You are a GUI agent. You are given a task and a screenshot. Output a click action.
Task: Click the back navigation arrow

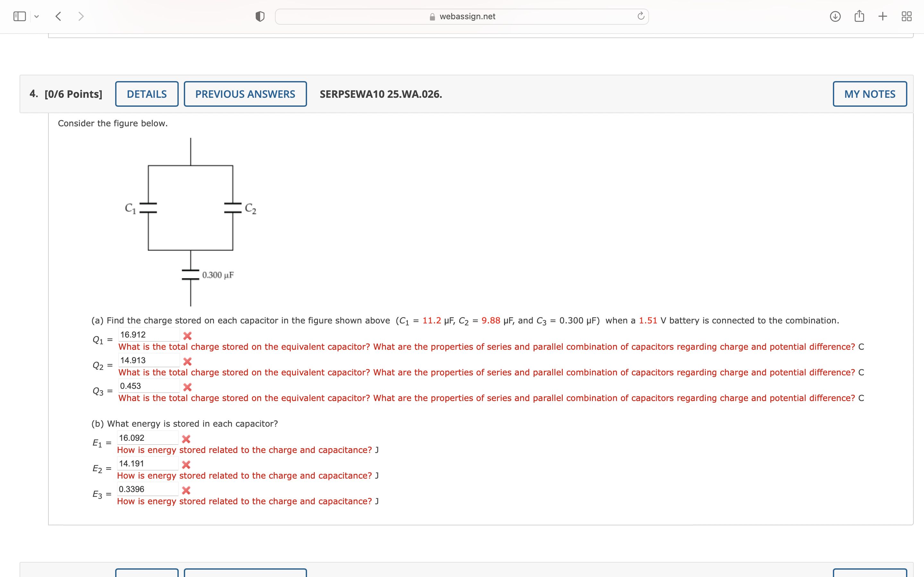click(x=58, y=16)
